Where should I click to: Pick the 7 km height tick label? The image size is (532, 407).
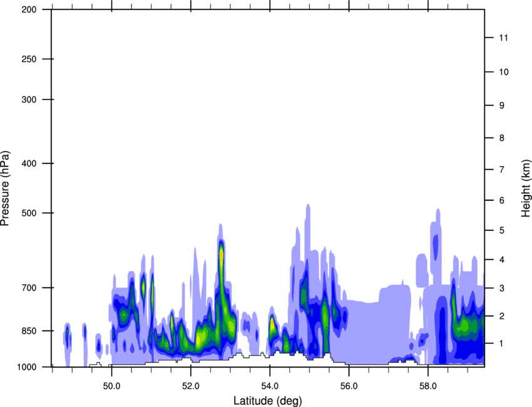click(502, 170)
